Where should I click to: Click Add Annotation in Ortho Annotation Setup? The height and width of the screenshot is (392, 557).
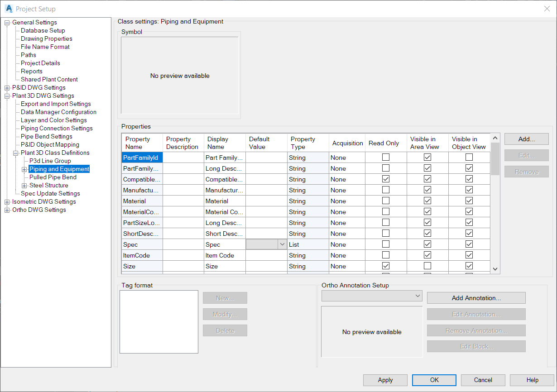pos(476,297)
